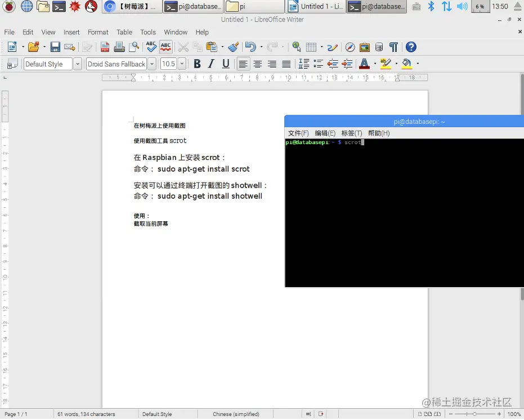Image resolution: width=524 pixels, height=420 pixels.
Task: Expand the Droid Sans Fallback font dropdown
Action: [x=152, y=64]
